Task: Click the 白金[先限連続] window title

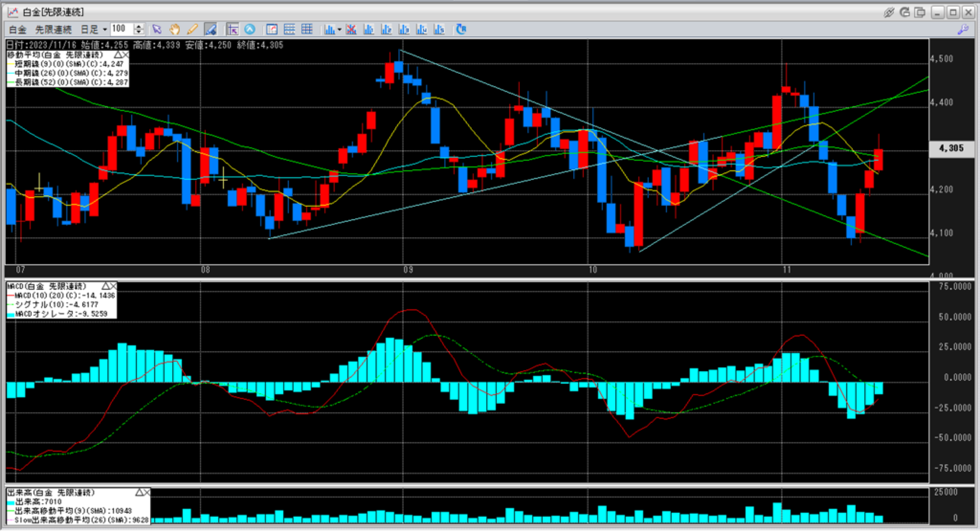Action: [x=54, y=12]
